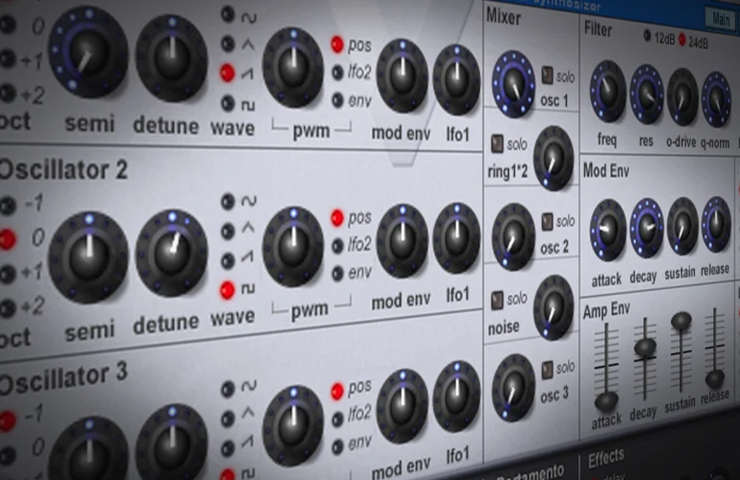The width and height of the screenshot is (740, 480).
Task: Select sine wave for Oscillator 2
Action: point(228,202)
